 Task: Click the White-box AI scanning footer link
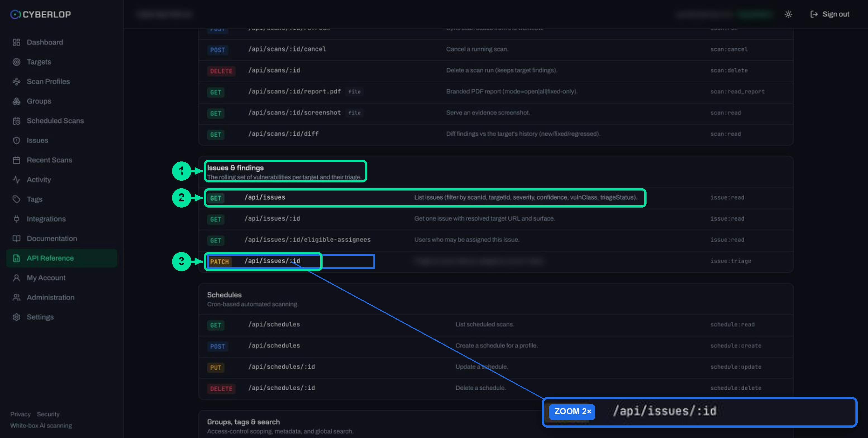[41, 425]
